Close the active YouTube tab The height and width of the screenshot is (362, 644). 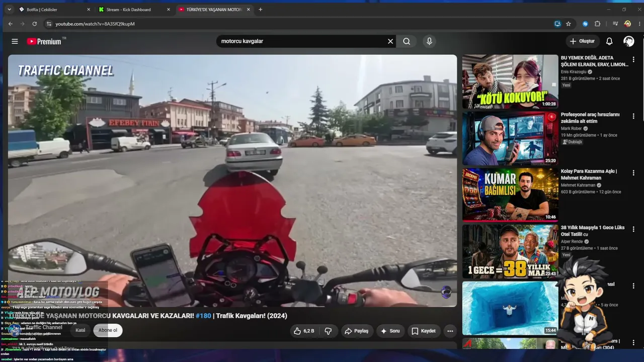(x=249, y=10)
